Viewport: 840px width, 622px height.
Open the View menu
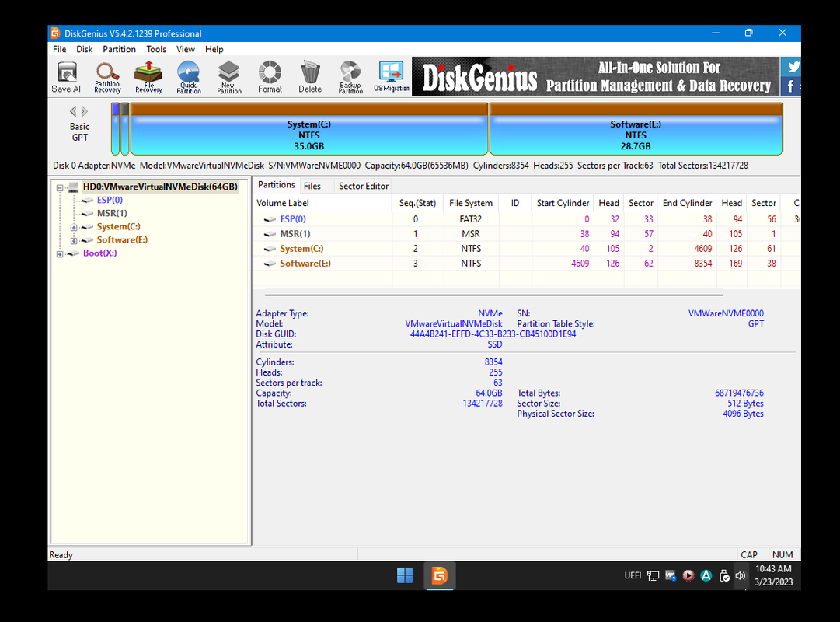click(186, 49)
